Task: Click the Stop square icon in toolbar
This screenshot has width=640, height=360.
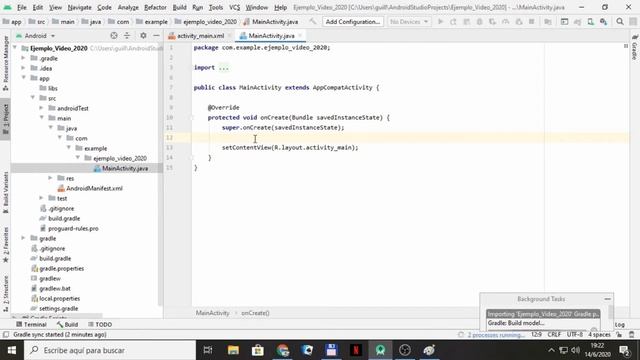Action: pyautogui.click(x=531, y=22)
